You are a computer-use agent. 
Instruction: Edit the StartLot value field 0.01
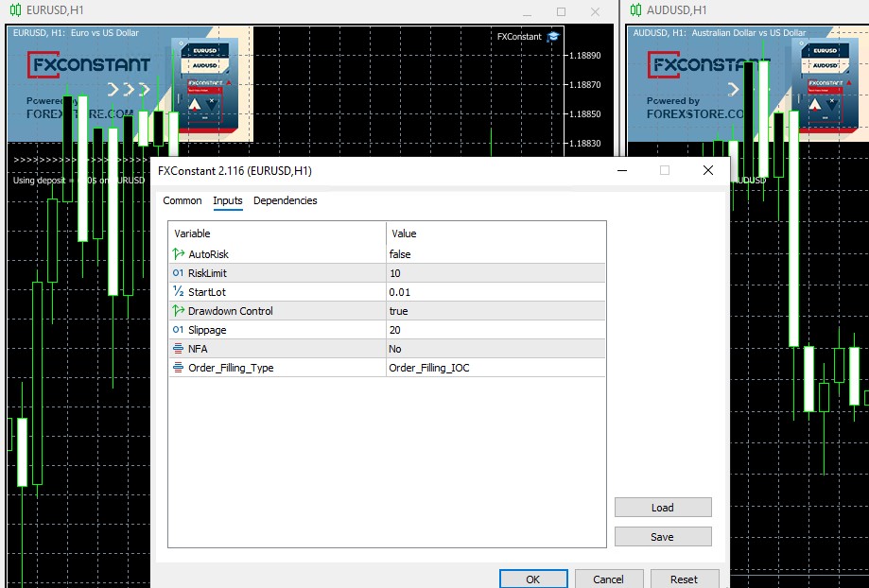tap(495, 292)
